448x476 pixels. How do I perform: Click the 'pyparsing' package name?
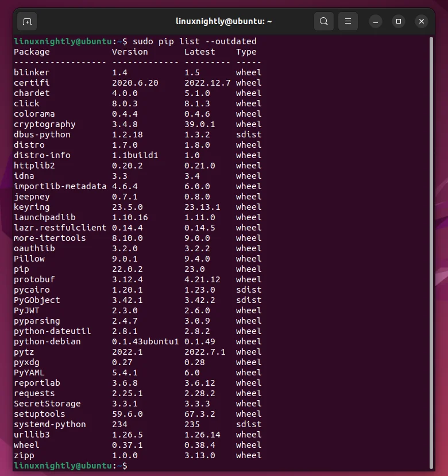[x=37, y=321]
